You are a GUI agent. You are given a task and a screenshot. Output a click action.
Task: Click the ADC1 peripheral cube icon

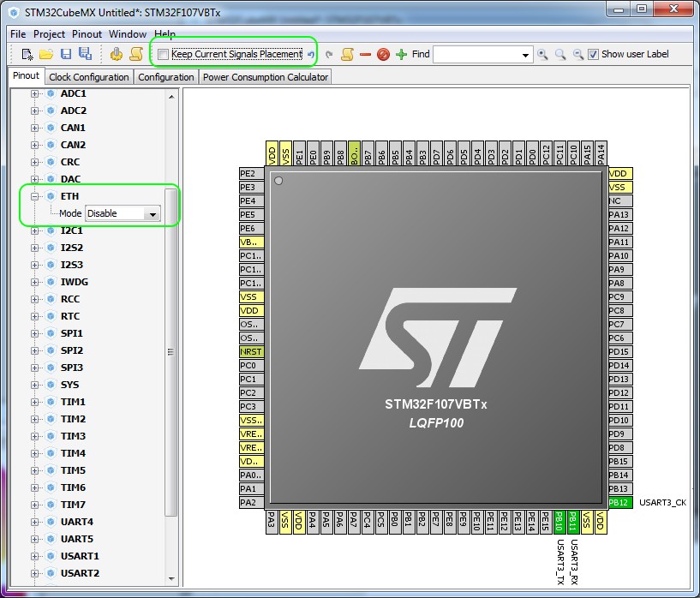pyautogui.click(x=51, y=93)
